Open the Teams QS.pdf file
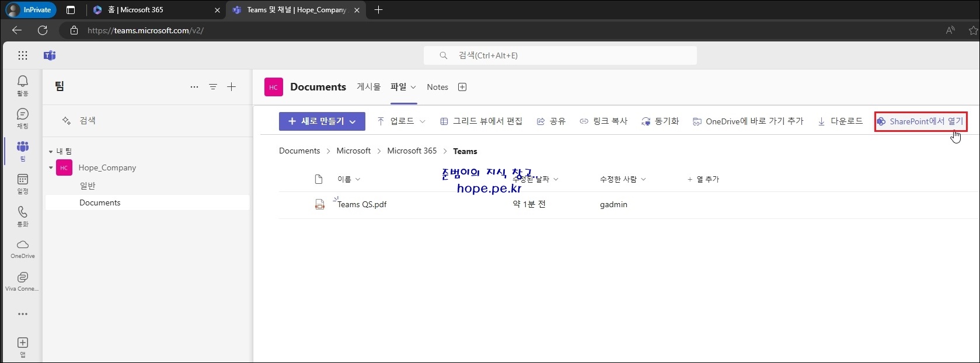 pyautogui.click(x=362, y=204)
